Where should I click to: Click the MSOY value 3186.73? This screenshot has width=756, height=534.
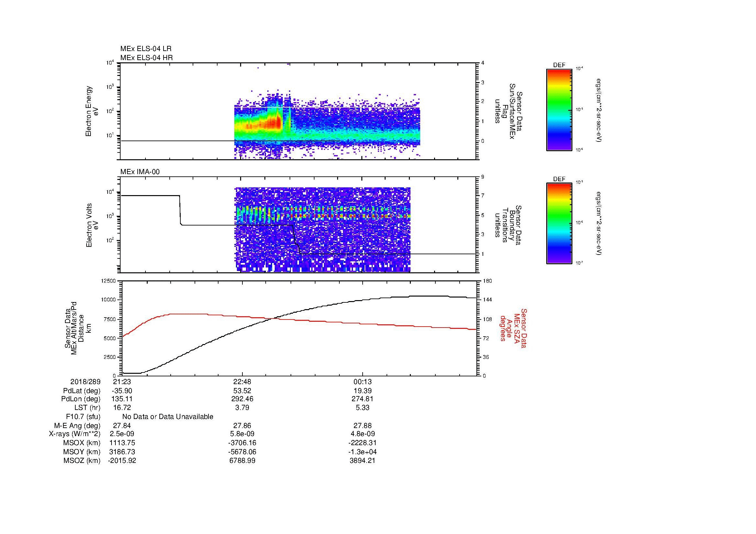coord(122,452)
